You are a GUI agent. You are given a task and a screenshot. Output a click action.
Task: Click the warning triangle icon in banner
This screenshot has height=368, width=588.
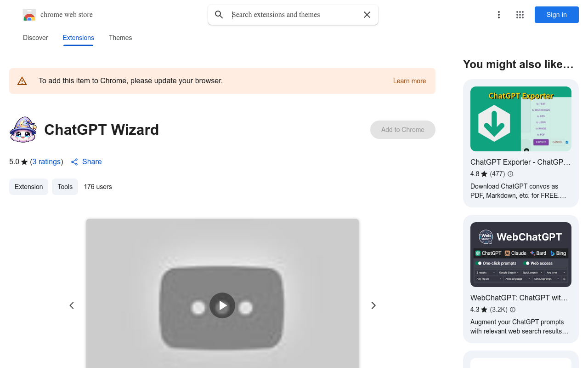pos(22,81)
